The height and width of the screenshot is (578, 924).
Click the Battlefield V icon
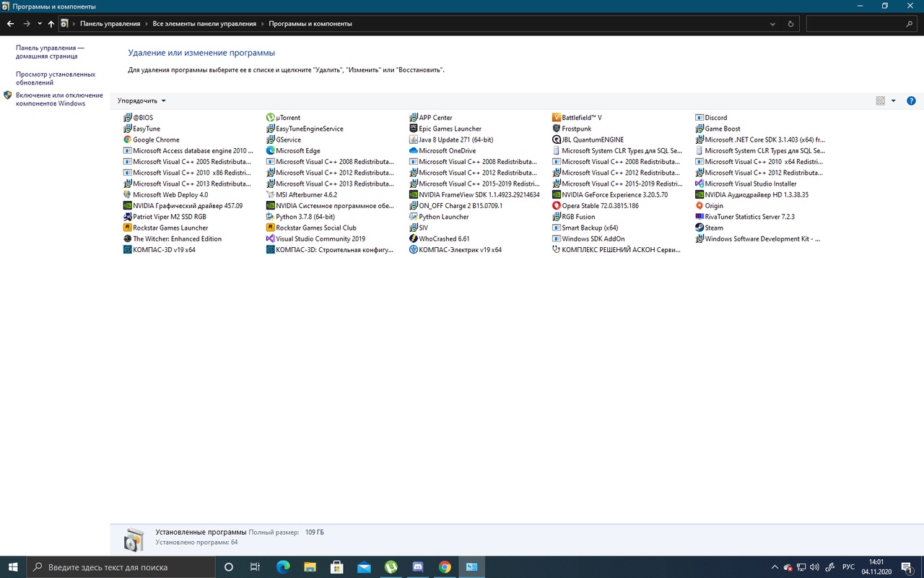coord(557,118)
